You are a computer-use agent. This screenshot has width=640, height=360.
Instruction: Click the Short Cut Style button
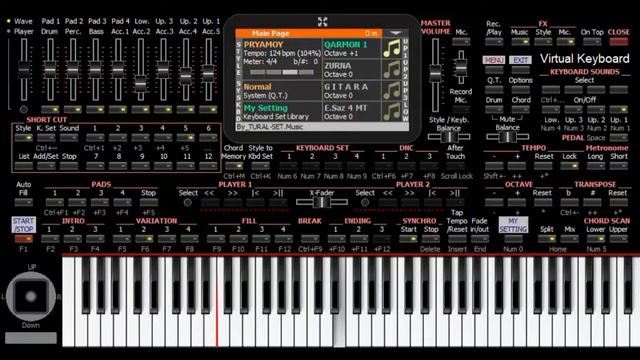pyautogui.click(x=23, y=138)
